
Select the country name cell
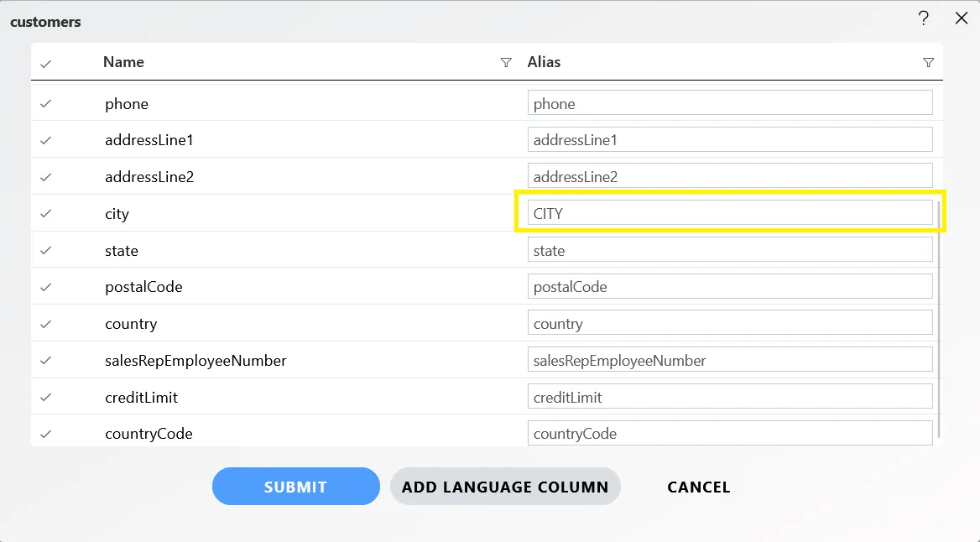pos(131,324)
